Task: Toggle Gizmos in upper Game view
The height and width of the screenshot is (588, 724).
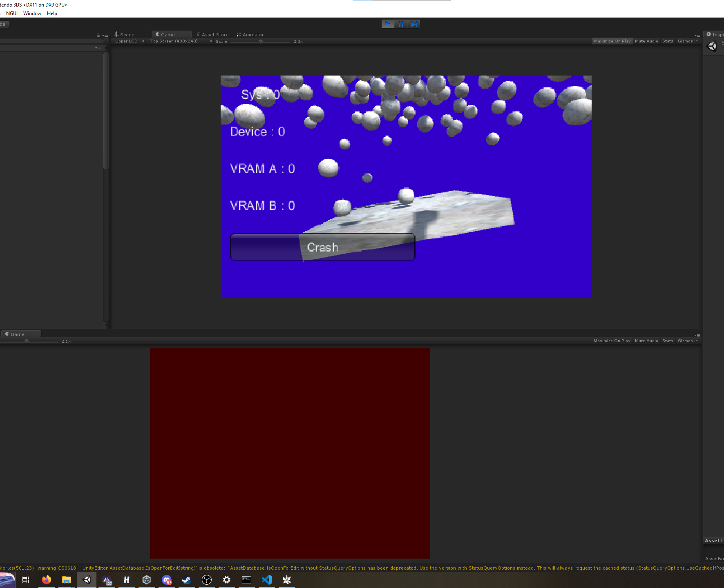Action: (x=685, y=41)
